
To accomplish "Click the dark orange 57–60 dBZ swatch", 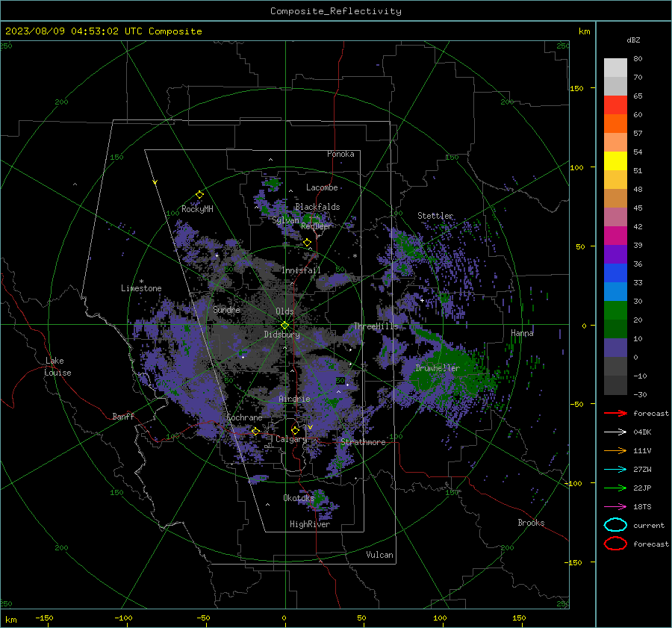I will tap(615, 124).
